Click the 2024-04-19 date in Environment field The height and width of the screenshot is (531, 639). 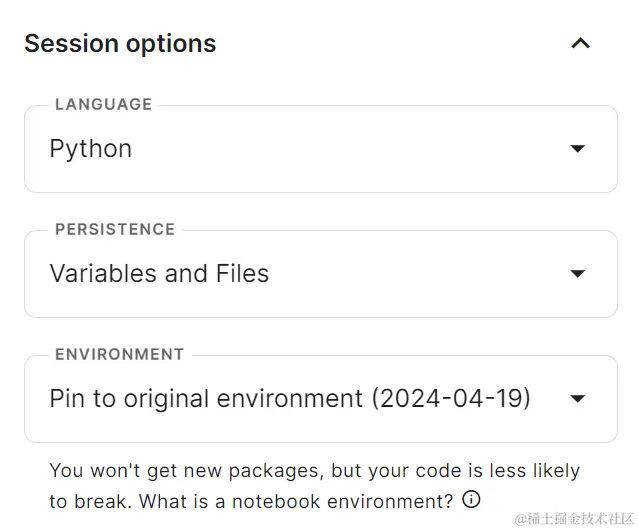pos(450,399)
